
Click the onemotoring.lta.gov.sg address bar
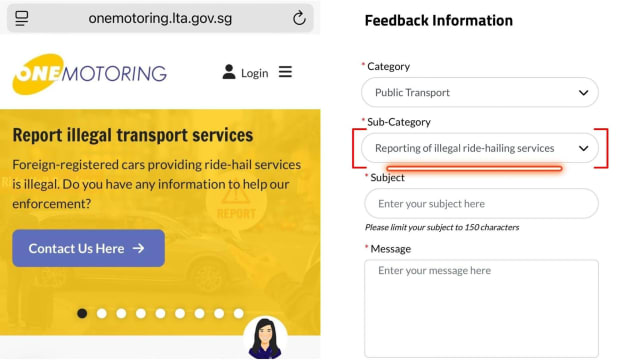pyautogui.click(x=160, y=18)
